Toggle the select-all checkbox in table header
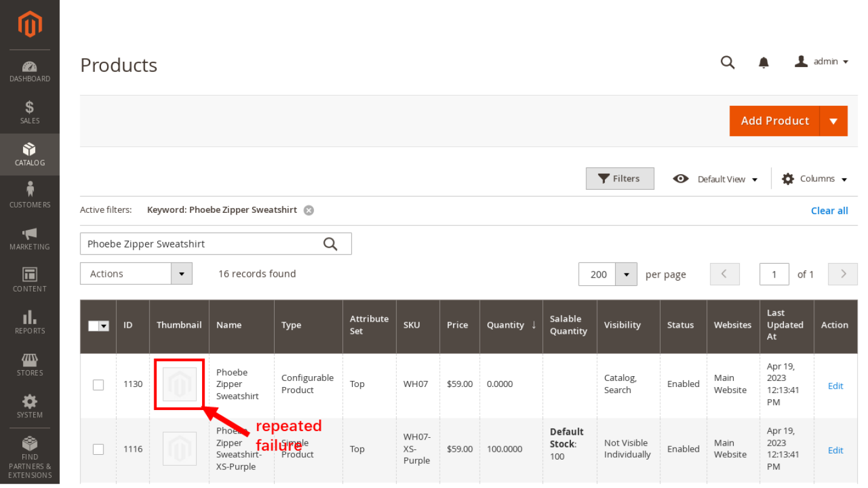The image size is (868, 488). click(x=94, y=326)
